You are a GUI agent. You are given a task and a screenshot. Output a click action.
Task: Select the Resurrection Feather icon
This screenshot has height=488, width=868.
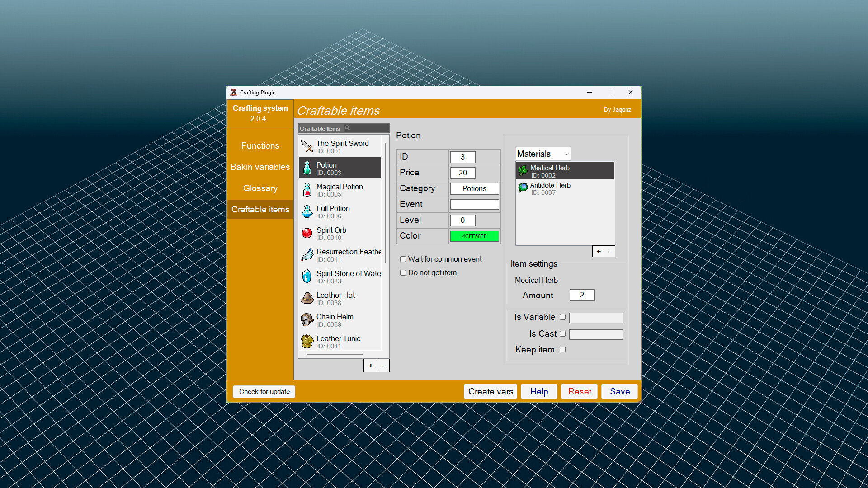[x=307, y=254]
